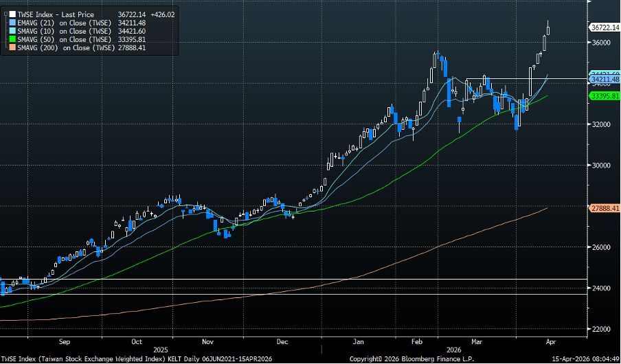This screenshot has width=621, height=364.
Task: Click the Sep month label on time axis
Action: (65, 342)
